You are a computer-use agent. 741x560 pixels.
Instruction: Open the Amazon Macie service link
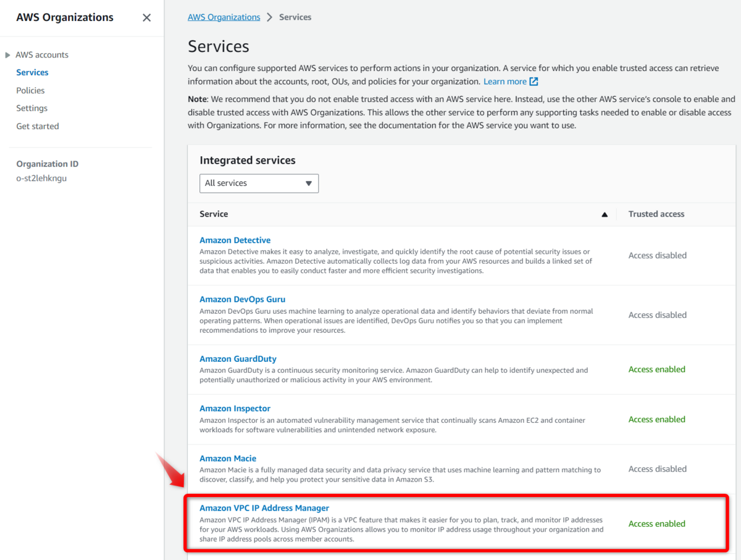tap(228, 458)
